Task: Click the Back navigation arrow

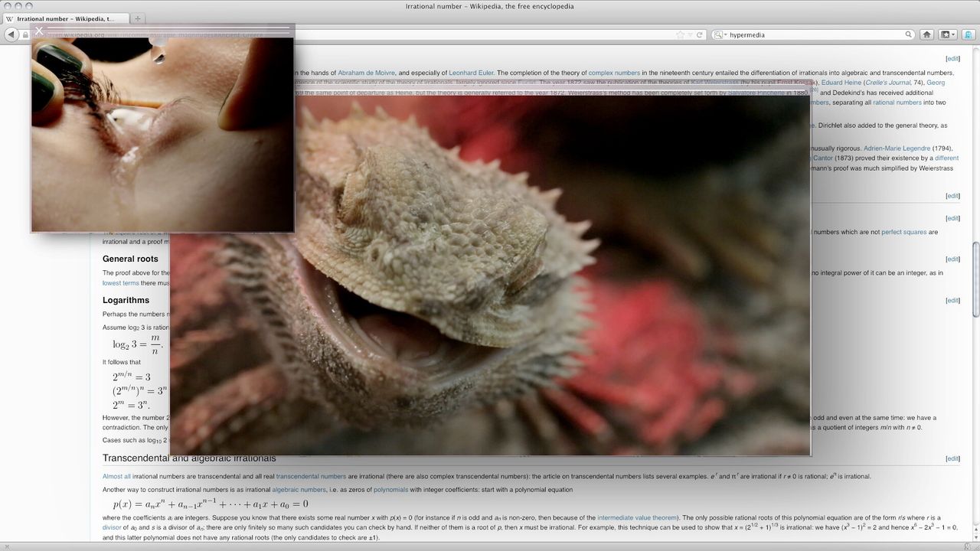Action: pos(11,34)
